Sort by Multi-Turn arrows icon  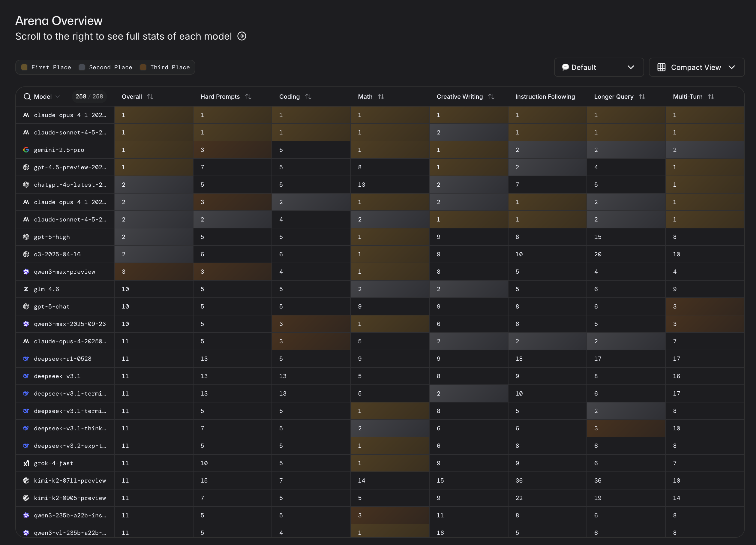[x=711, y=97]
